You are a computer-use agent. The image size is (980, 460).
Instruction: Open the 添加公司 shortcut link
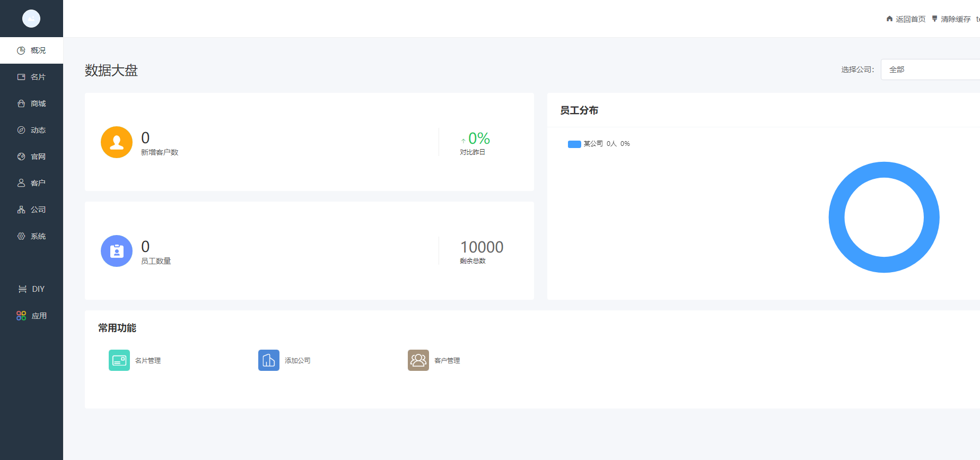[297, 361]
